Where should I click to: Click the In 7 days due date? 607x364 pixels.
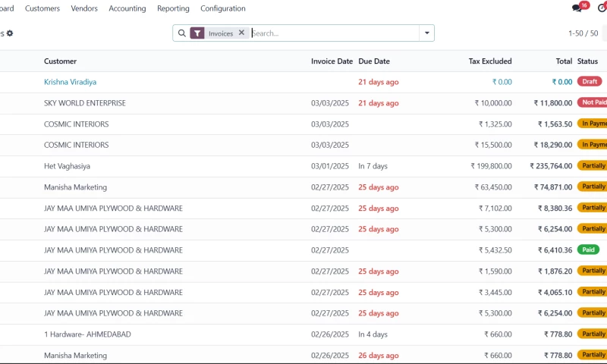[x=373, y=166]
